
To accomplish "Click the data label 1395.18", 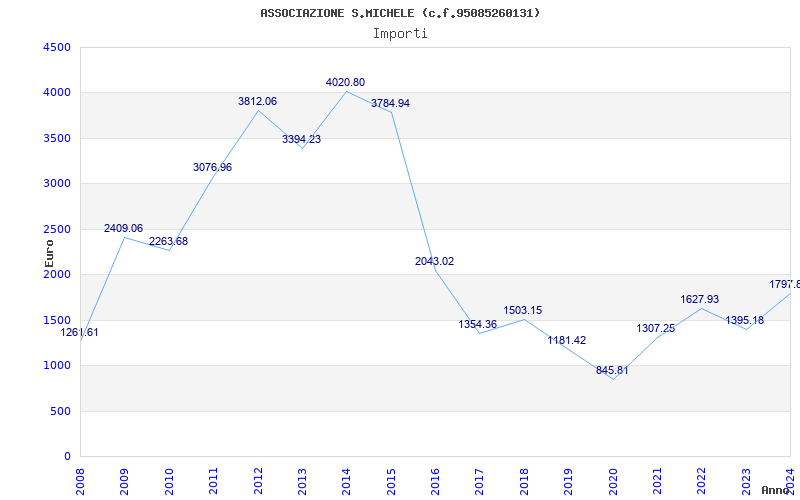I will pos(744,320).
